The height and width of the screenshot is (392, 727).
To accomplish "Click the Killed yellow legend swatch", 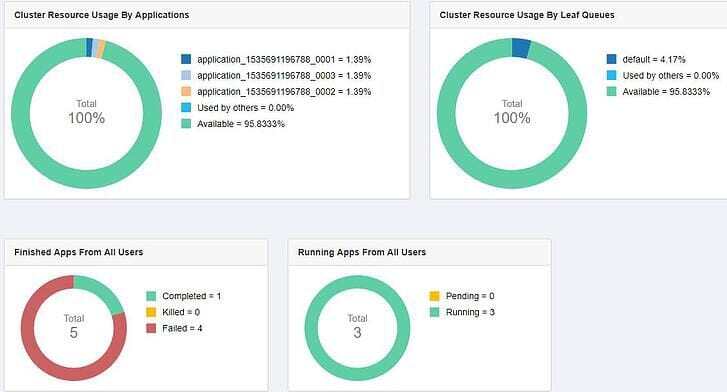I will [151, 312].
